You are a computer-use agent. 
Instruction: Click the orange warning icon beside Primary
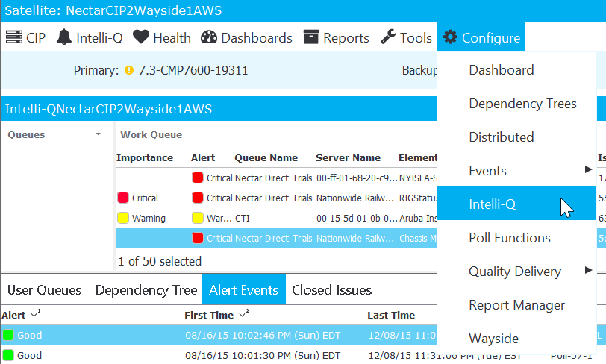(x=129, y=70)
